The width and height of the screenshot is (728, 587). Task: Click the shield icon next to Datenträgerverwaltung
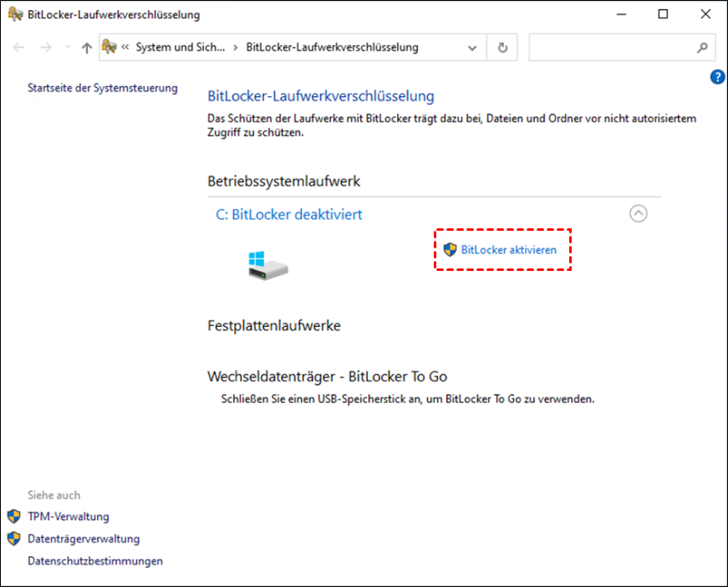coord(14,539)
